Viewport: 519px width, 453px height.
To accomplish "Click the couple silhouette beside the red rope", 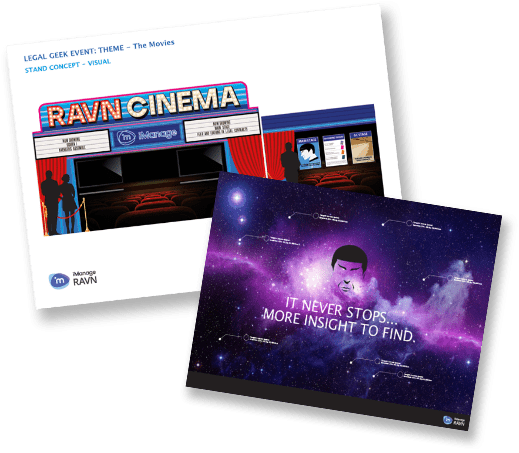I will [59, 202].
